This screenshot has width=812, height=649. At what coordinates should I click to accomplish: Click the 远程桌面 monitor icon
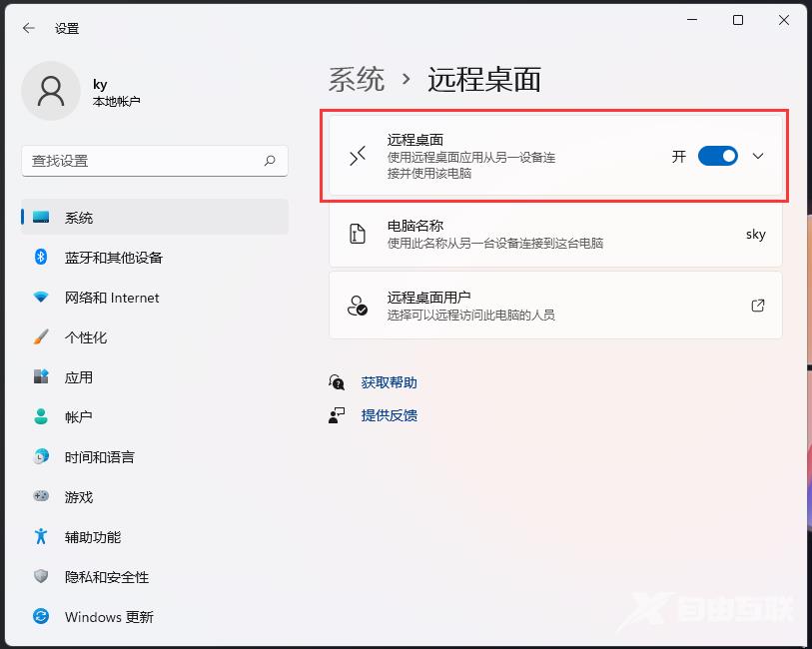coord(357,156)
